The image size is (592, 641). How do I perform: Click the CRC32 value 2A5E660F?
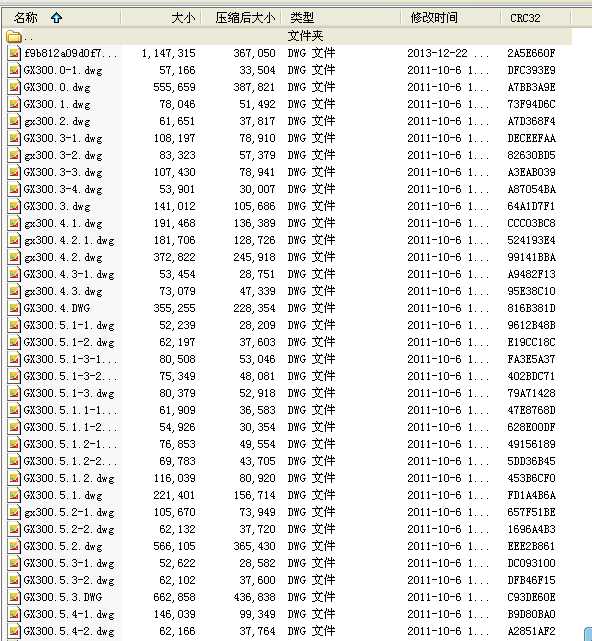click(x=531, y=53)
